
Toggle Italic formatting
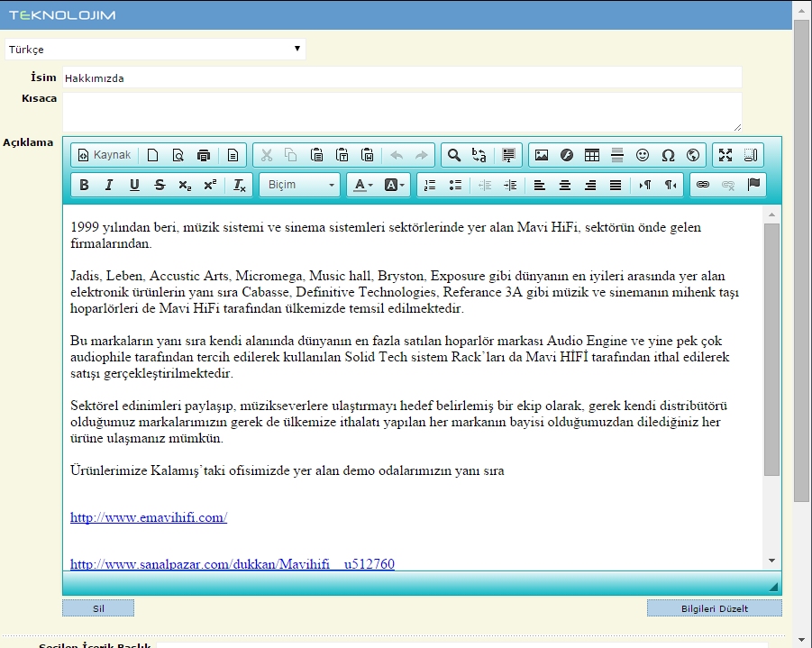click(x=109, y=185)
